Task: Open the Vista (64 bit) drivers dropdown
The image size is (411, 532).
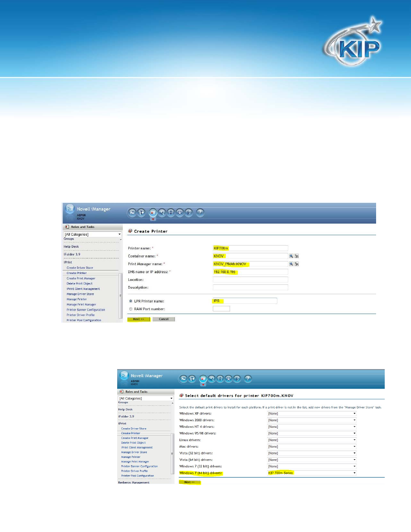Action: (312, 460)
